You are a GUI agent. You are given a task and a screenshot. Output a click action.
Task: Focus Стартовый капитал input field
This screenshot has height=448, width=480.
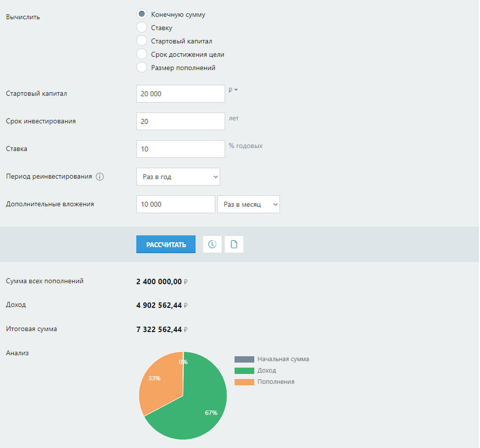click(181, 94)
